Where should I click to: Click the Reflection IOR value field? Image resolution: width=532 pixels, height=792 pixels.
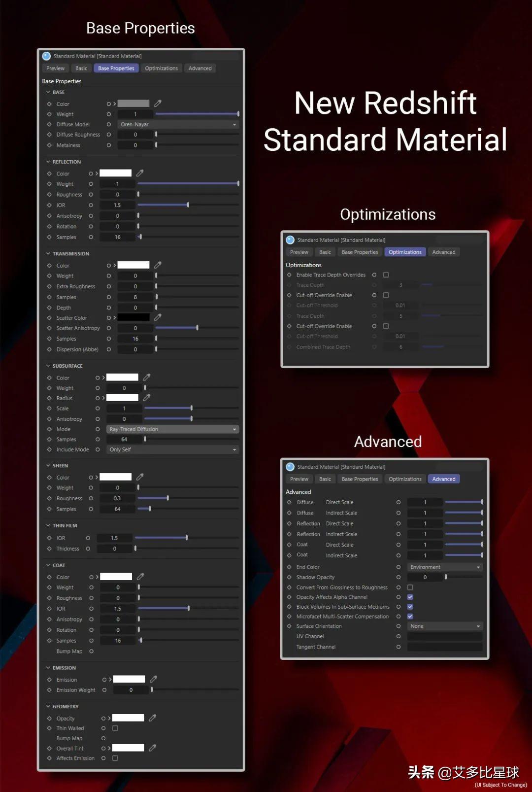117,205
